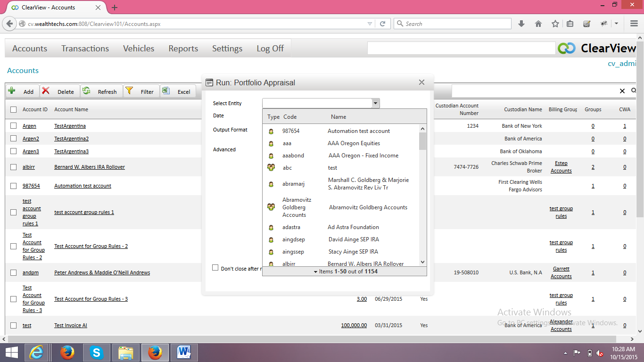Pick the account icon beside code aaa
Image resolution: width=644 pixels, height=362 pixels.
click(271, 144)
